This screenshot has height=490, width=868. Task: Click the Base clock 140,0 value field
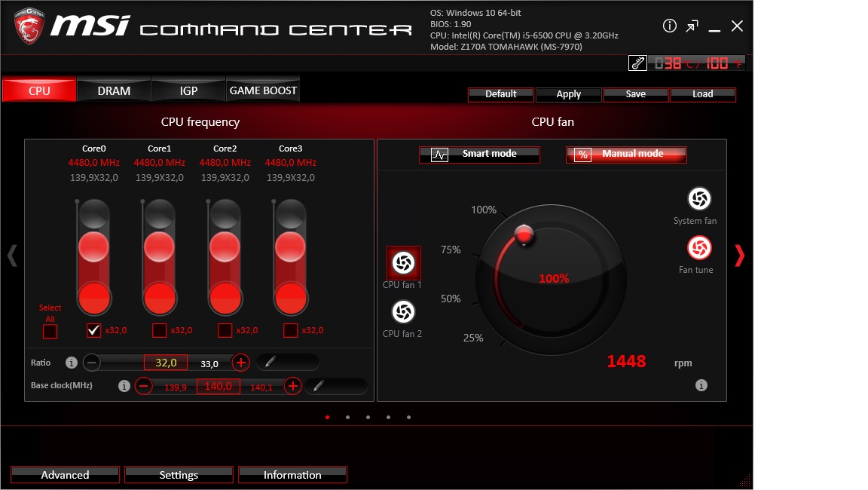click(x=218, y=386)
